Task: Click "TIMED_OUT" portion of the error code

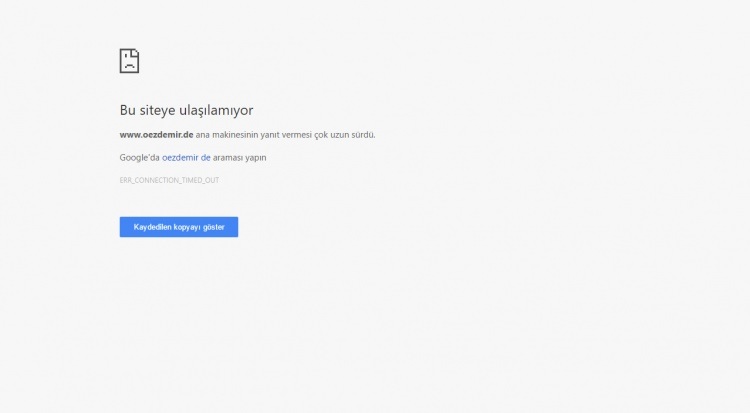Action: click(x=199, y=180)
